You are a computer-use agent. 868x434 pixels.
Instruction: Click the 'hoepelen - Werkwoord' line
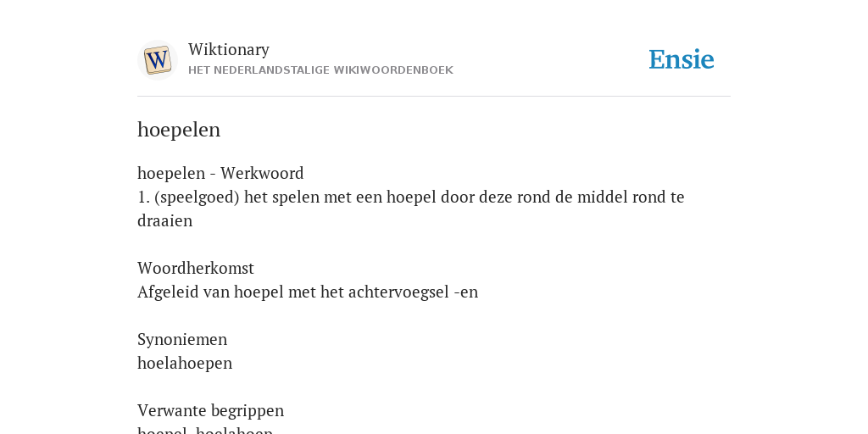tap(220, 173)
